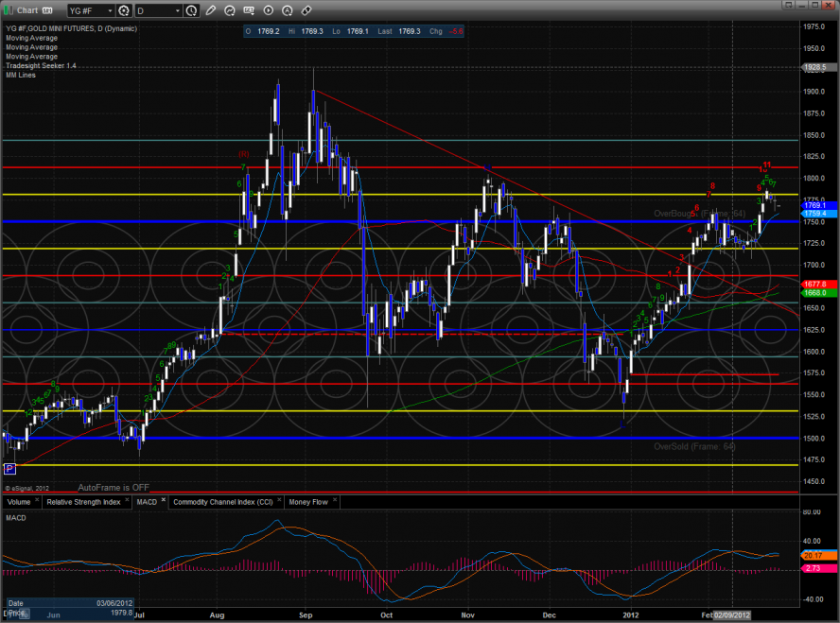The width and height of the screenshot is (840, 623).
Task: Click the blue P marker icon
Action: pyautogui.click(x=9, y=468)
